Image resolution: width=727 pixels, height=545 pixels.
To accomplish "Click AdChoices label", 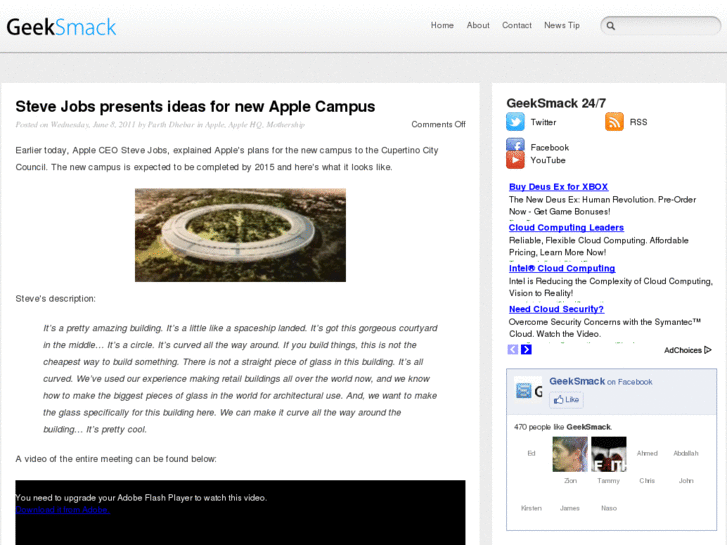I will pyautogui.click(x=682, y=350).
